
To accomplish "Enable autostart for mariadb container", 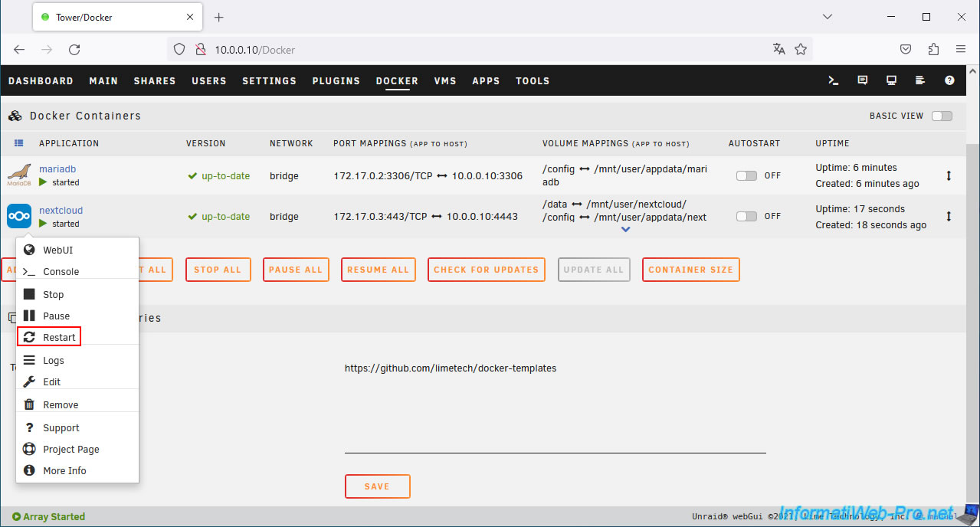I will [746, 175].
